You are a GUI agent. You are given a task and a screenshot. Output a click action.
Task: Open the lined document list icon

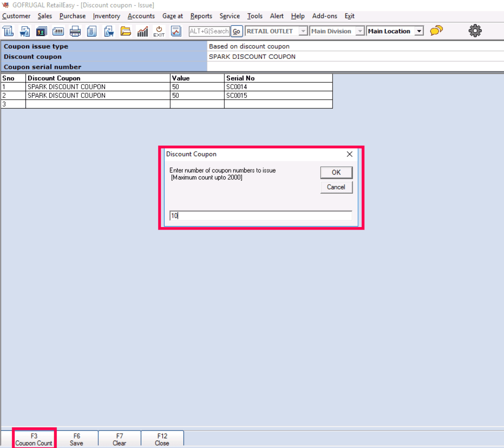[92, 31]
